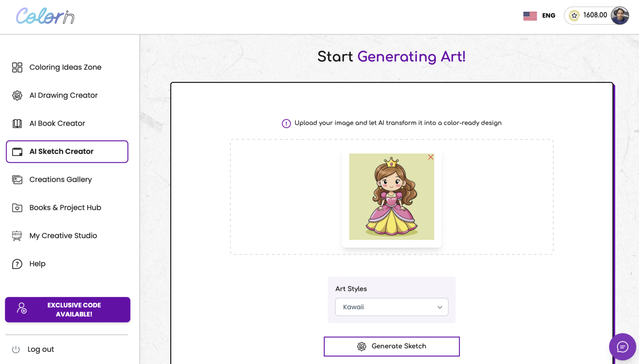Open the ENG language selector

click(539, 15)
